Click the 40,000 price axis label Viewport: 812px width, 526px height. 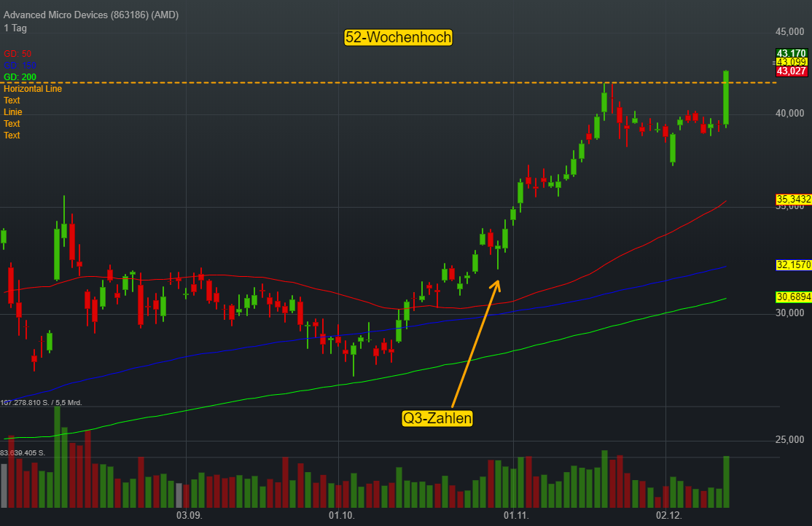click(x=789, y=113)
